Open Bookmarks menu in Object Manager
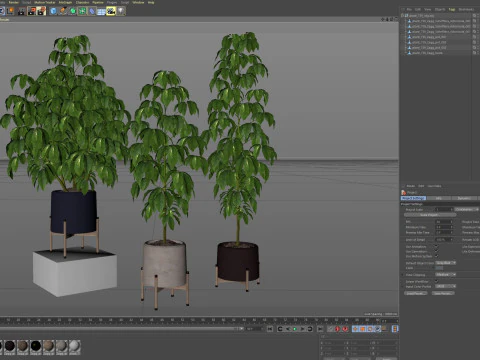This screenshot has height=360, width=480. [x=466, y=9]
